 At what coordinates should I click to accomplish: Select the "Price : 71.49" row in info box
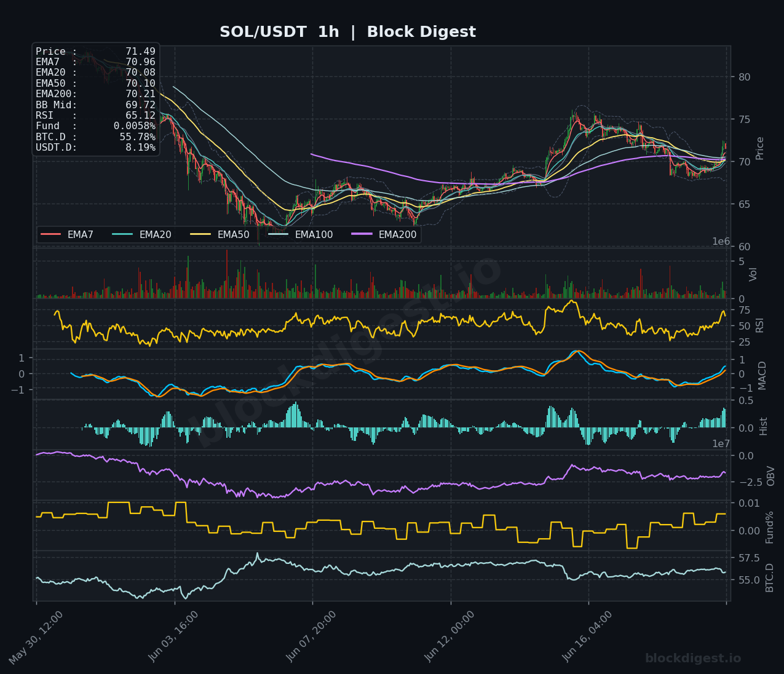pyautogui.click(x=95, y=52)
